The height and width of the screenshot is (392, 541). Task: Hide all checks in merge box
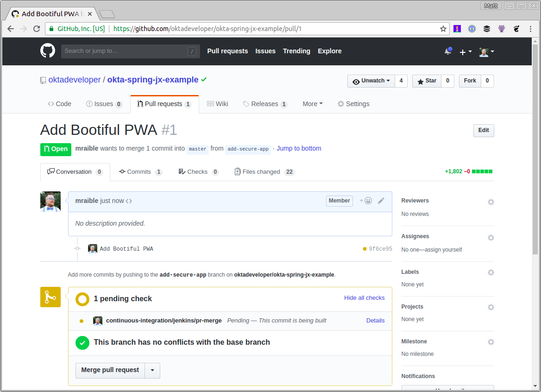pyautogui.click(x=364, y=298)
